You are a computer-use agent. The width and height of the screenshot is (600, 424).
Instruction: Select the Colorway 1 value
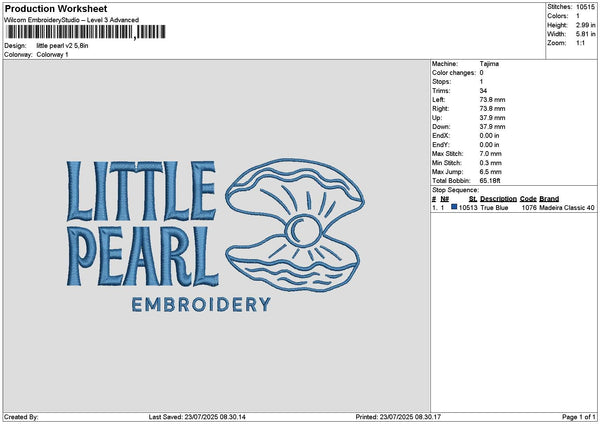[x=52, y=55]
